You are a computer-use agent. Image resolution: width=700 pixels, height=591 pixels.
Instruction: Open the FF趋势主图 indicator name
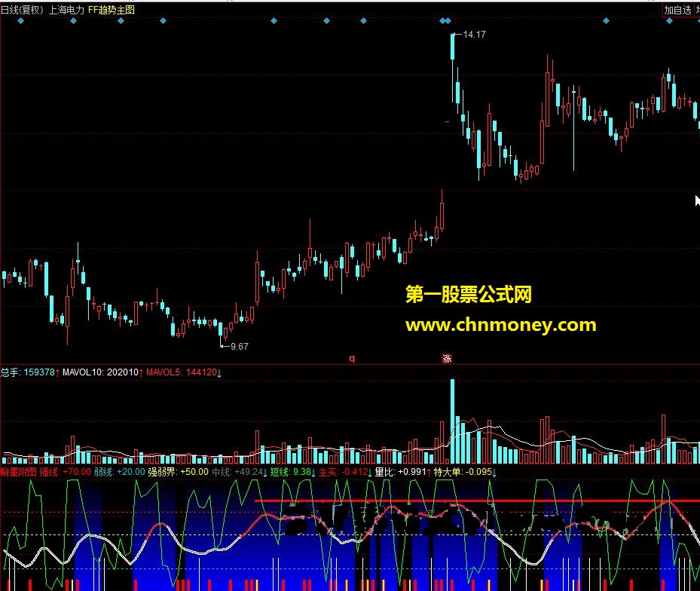112,10
